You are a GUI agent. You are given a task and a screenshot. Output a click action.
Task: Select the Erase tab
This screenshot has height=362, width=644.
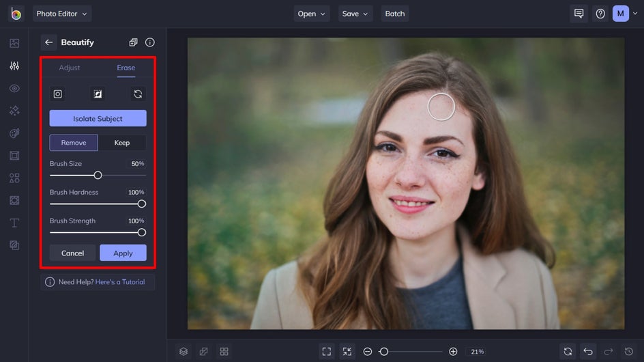pos(126,68)
